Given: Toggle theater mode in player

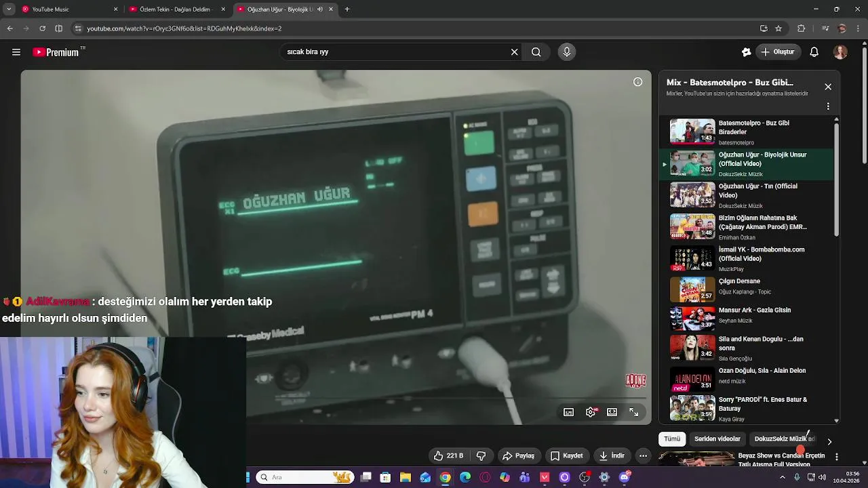Looking at the screenshot, I should (612, 412).
